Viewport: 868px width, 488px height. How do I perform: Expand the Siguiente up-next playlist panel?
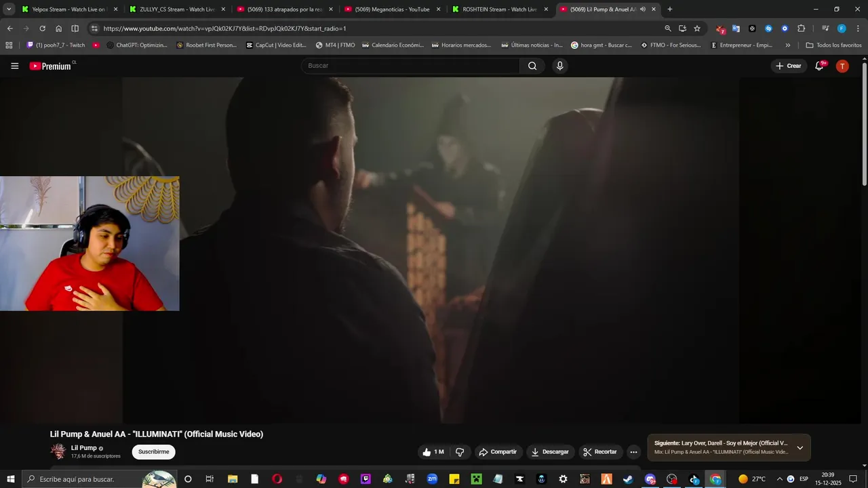tap(800, 448)
